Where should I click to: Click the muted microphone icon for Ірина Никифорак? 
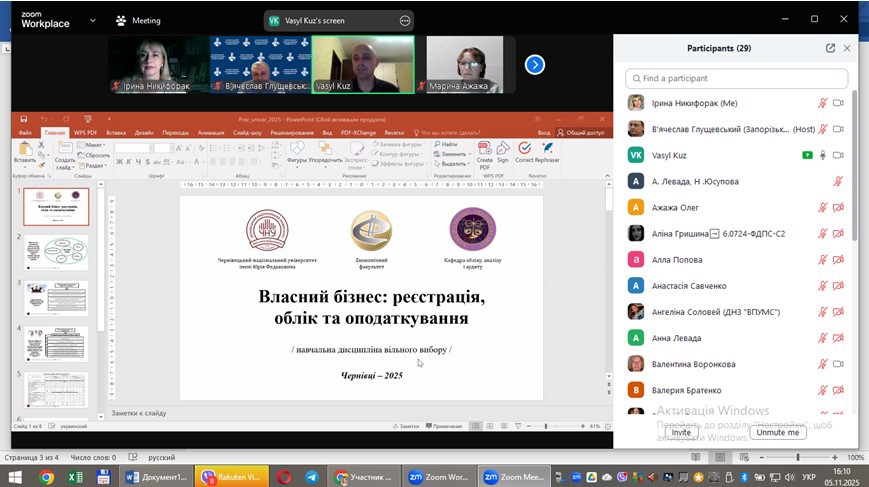coord(823,103)
